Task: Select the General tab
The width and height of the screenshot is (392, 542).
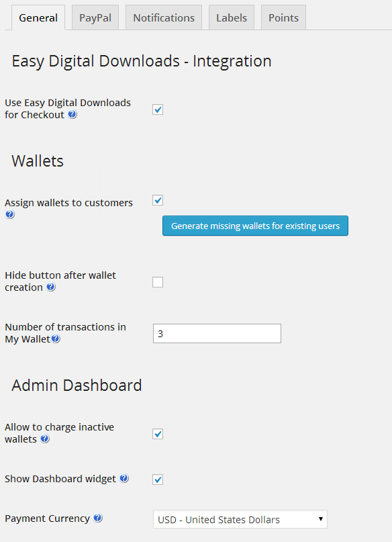Action: (38, 17)
